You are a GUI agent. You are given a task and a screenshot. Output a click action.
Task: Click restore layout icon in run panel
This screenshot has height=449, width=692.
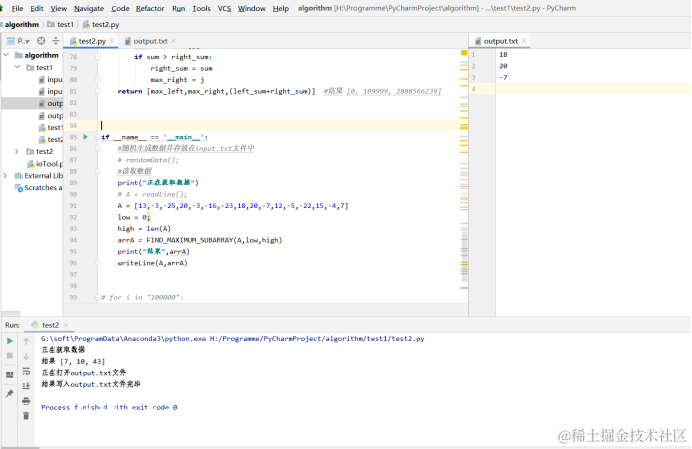[9, 375]
